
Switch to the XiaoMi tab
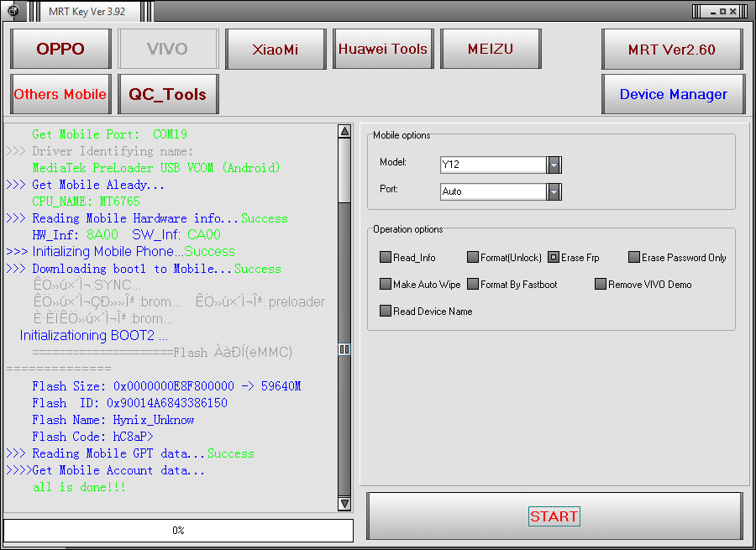click(276, 49)
